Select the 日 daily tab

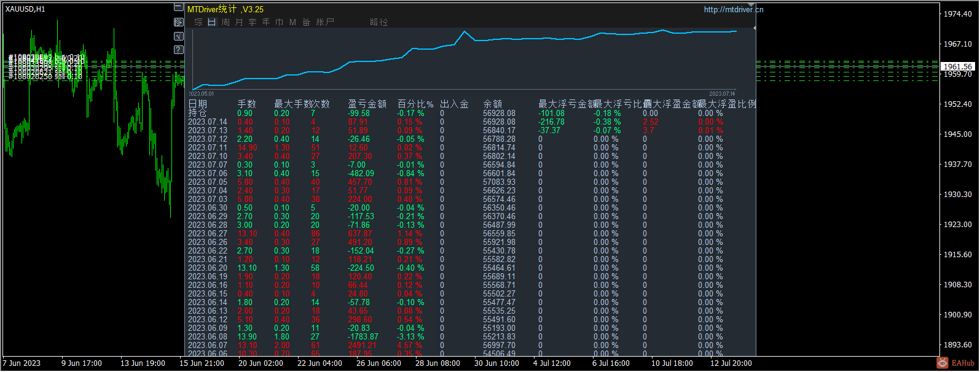pos(212,22)
